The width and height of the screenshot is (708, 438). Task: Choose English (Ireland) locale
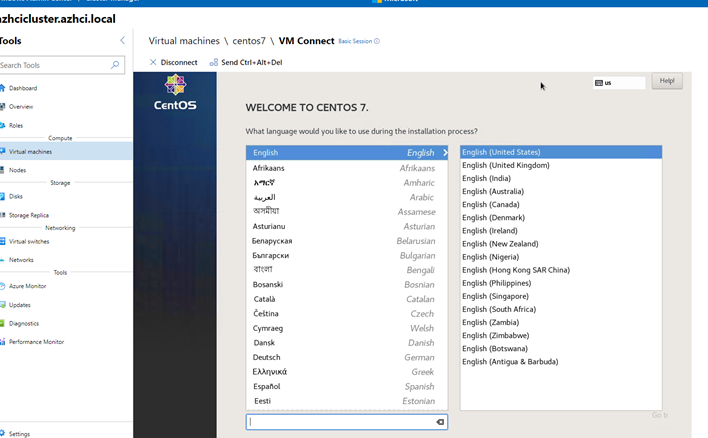[561, 231]
